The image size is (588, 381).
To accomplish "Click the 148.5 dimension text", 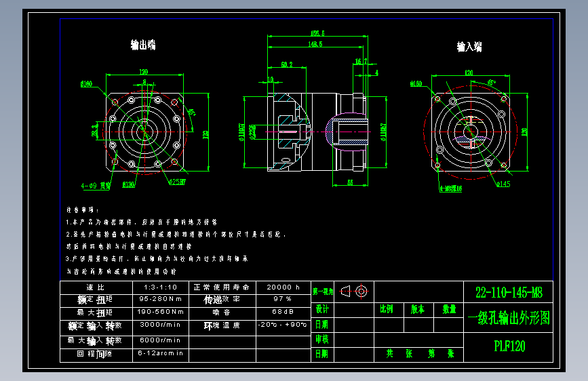I will (315, 44).
